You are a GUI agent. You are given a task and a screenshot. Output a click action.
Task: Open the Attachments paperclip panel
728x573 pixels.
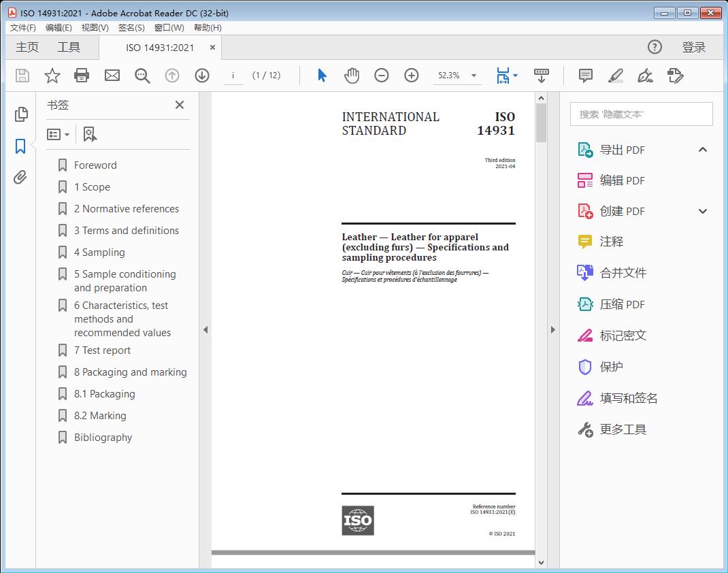point(20,178)
